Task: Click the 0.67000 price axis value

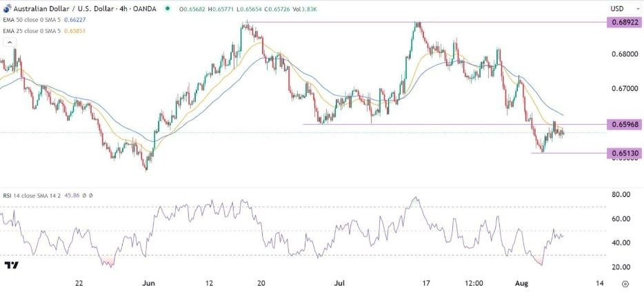Action: 624,89
